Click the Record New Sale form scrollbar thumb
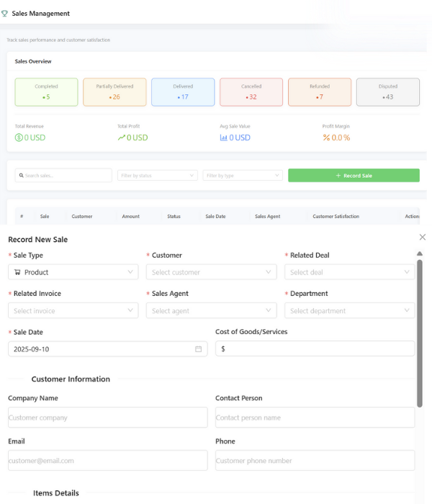 pos(420,333)
